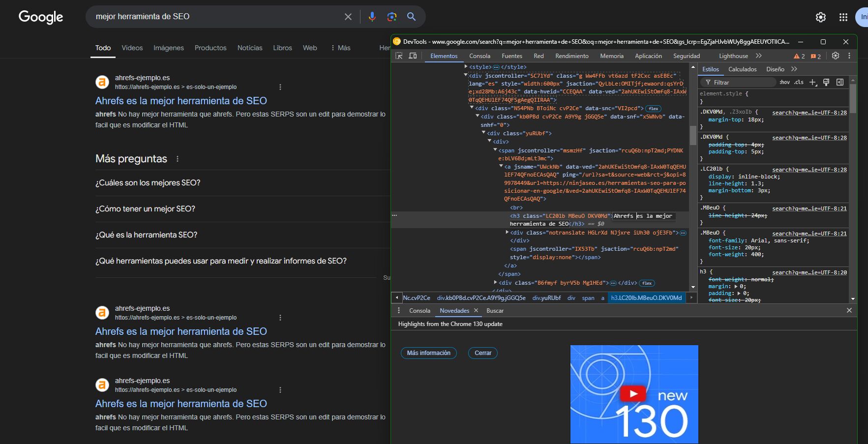Toggle the device toolbar in DevTools
Image resolution: width=868 pixels, height=444 pixels.
pos(413,56)
